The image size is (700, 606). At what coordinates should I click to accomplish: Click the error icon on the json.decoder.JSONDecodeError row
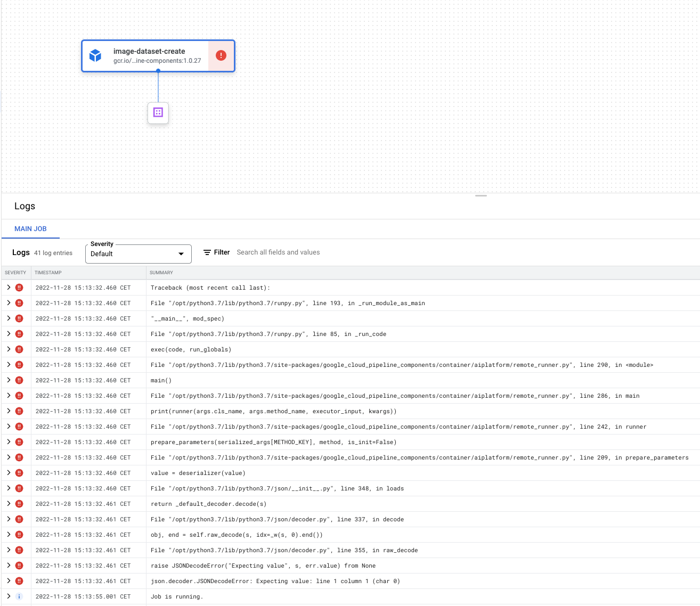19,581
